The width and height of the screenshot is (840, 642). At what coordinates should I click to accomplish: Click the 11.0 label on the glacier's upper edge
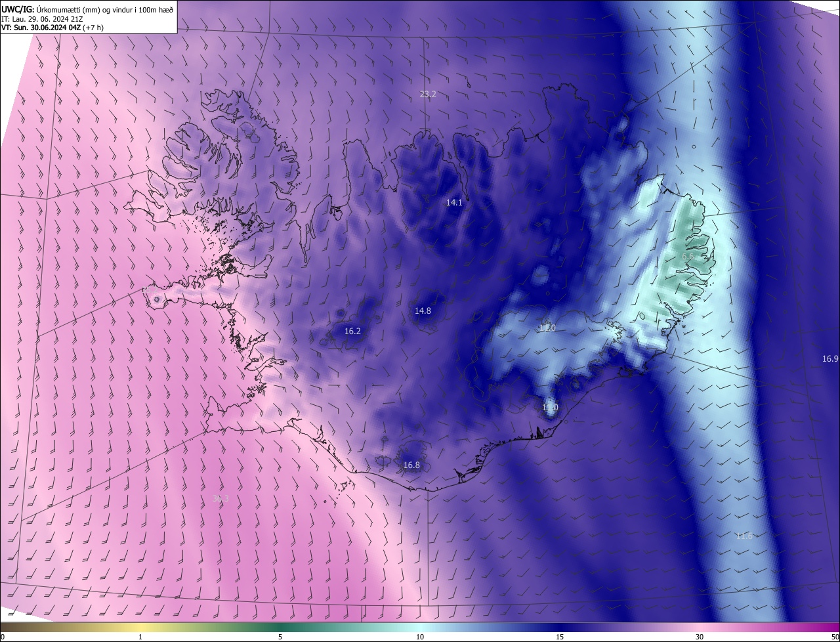pos(547,328)
